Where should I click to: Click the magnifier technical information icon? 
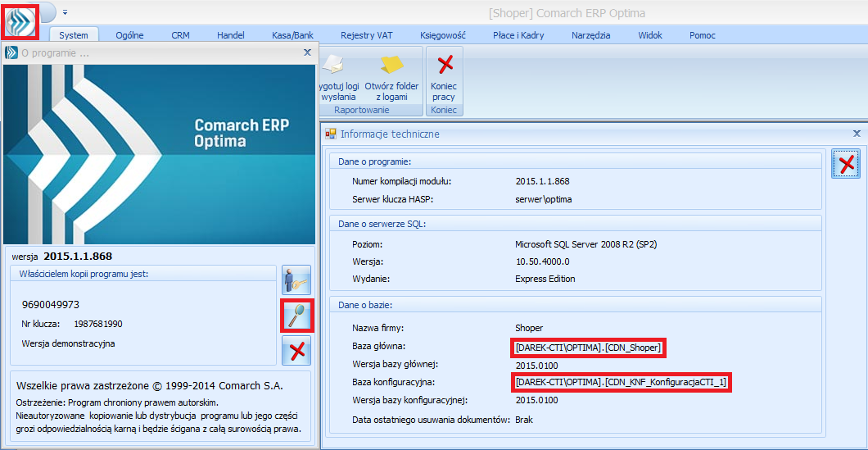coord(297,316)
